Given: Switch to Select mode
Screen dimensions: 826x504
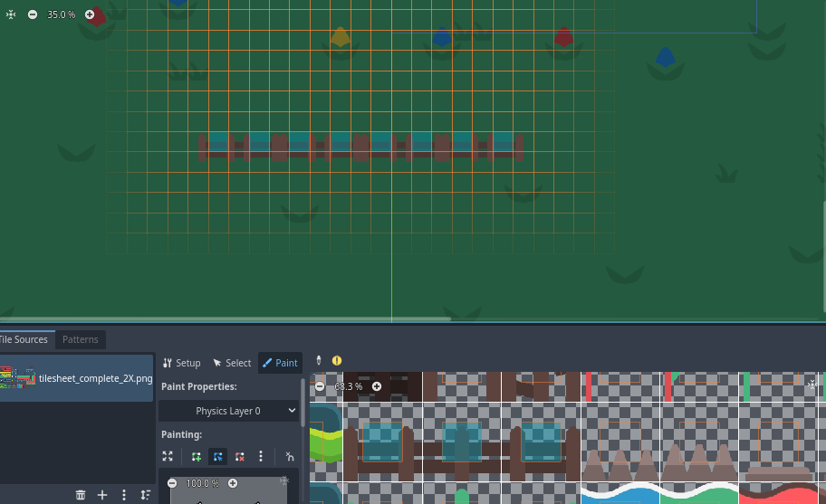Looking at the screenshot, I should tap(232, 363).
